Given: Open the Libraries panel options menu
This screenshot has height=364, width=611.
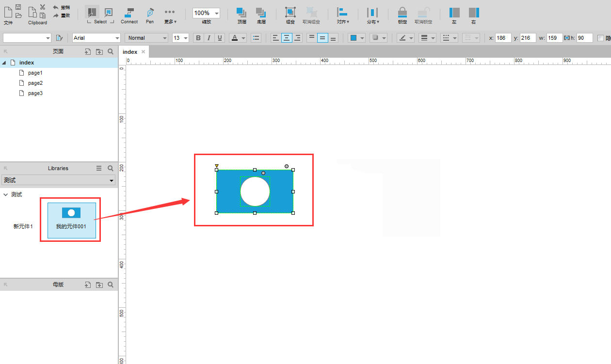Looking at the screenshot, I should 99,168.
